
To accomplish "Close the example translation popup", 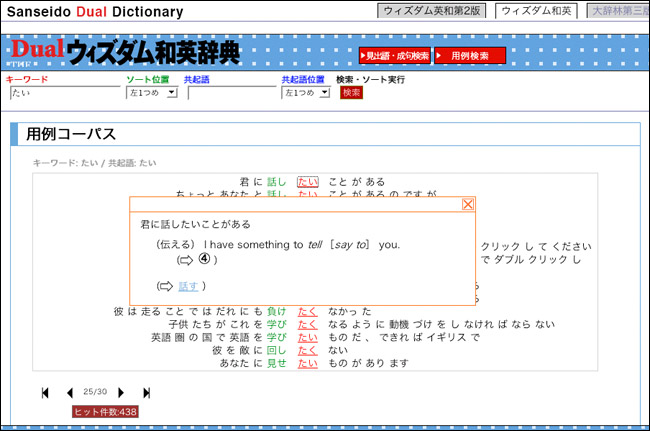I will (468, 204).
